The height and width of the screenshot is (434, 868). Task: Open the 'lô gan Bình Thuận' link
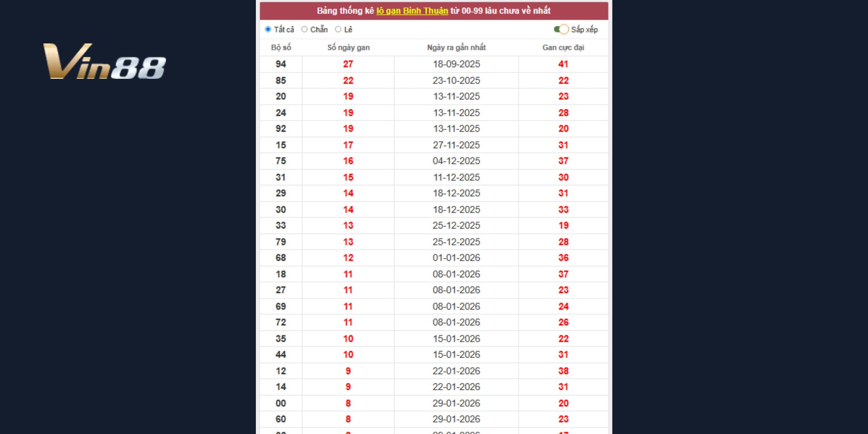[412, 11]
